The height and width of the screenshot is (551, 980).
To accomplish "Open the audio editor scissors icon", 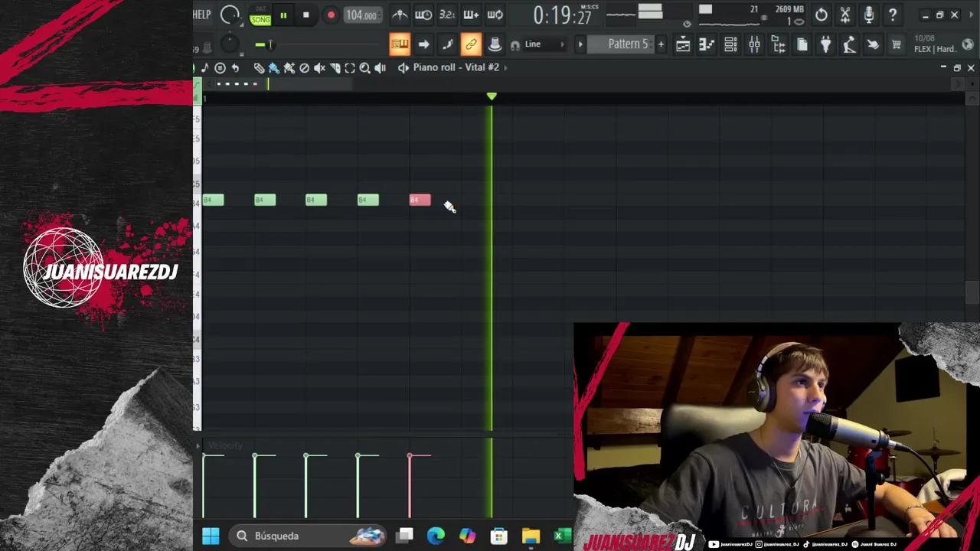I will tap(845, 15).
